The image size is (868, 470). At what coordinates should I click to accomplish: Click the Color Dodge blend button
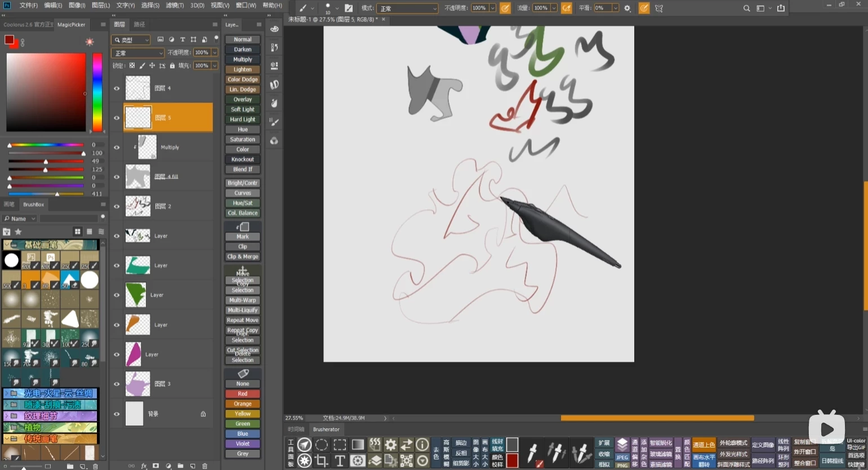243,79
